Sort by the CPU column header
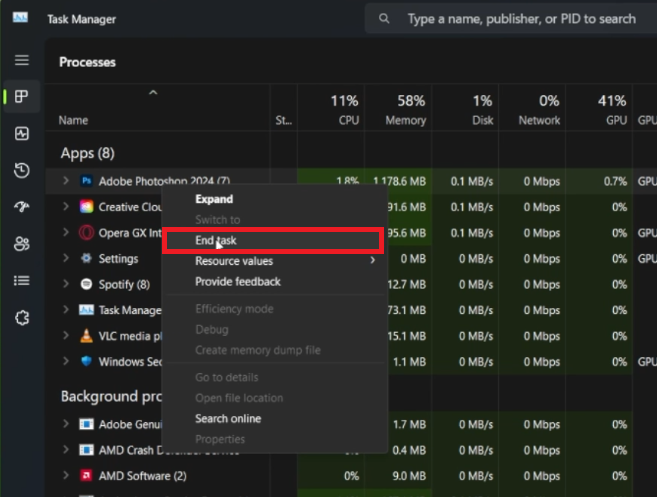The image size is (657, 497). tap(331, 108)
